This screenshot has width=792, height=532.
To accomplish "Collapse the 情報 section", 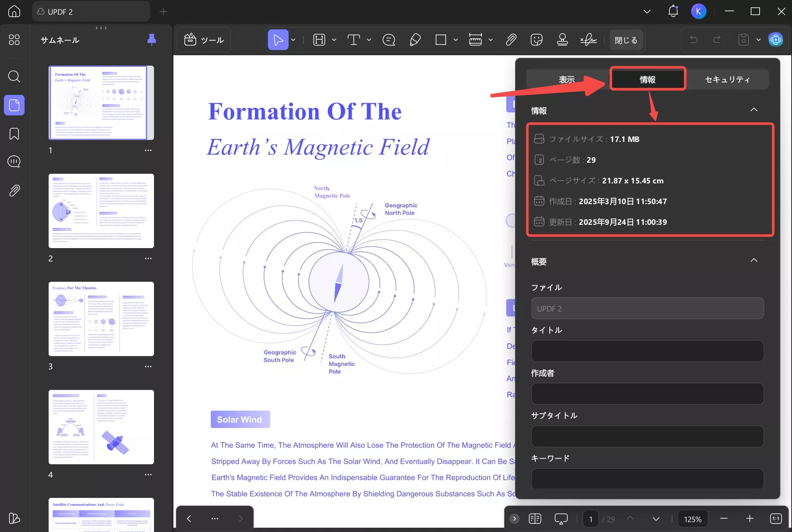I will (x=754, y=110).
